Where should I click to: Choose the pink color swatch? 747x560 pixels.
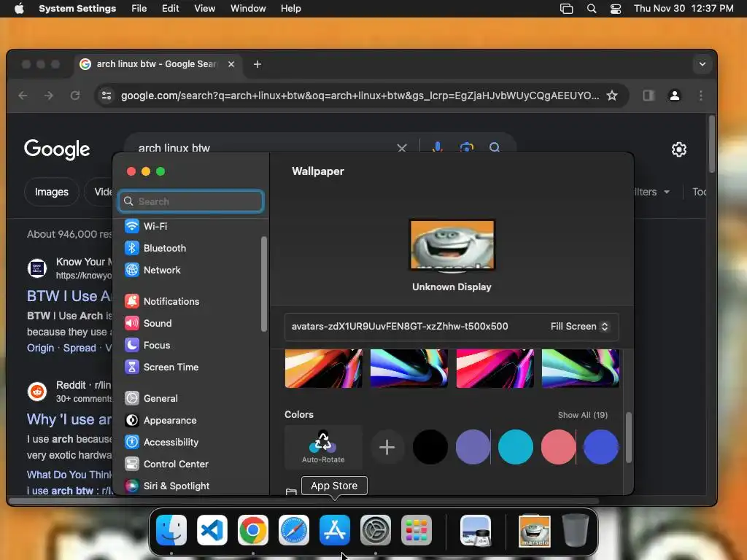(558, 447)
